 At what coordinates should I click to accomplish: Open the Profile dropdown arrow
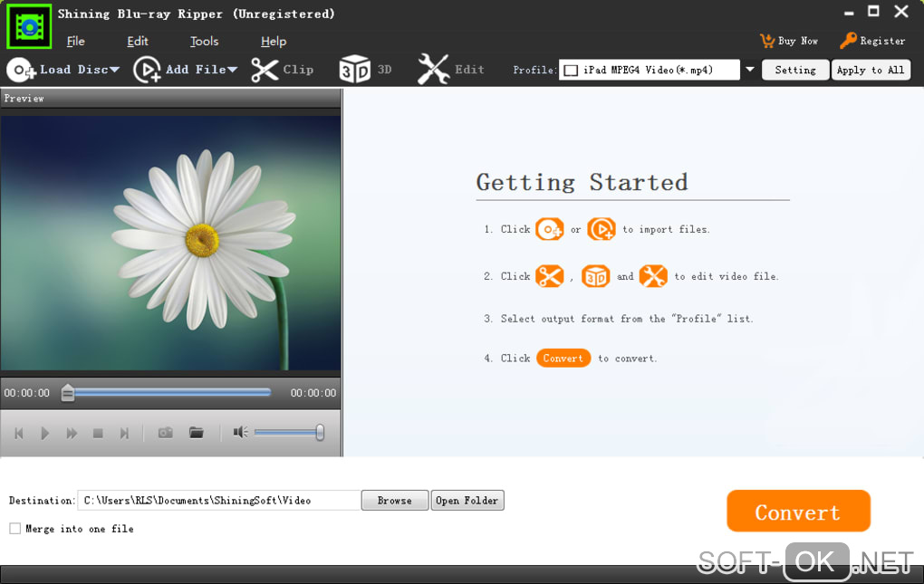click(749, 70)
